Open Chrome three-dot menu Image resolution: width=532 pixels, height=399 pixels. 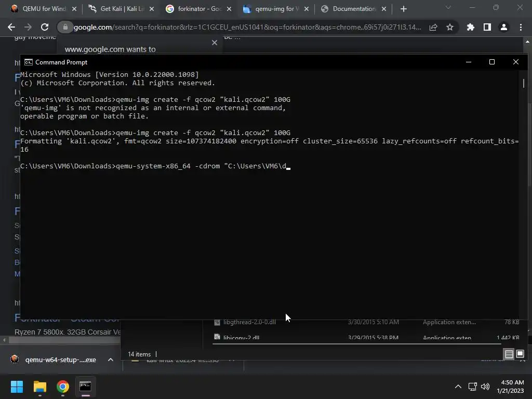coord(521,27)
